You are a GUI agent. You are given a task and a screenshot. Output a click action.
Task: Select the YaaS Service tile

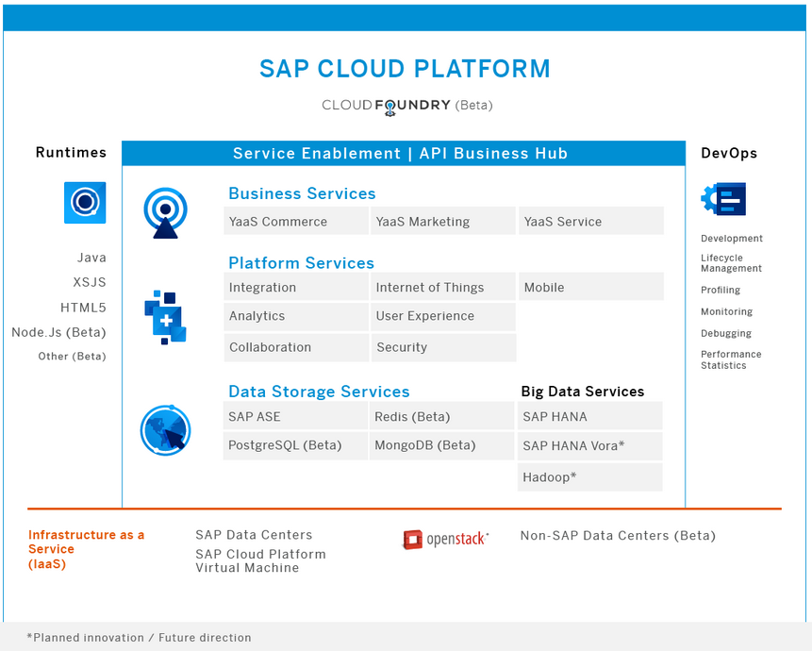(591, 221)
